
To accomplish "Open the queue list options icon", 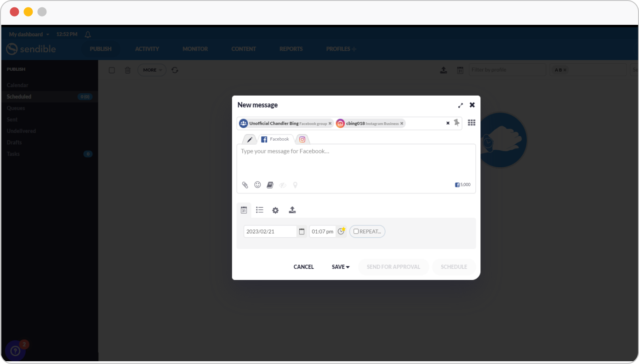I will 260,210.
